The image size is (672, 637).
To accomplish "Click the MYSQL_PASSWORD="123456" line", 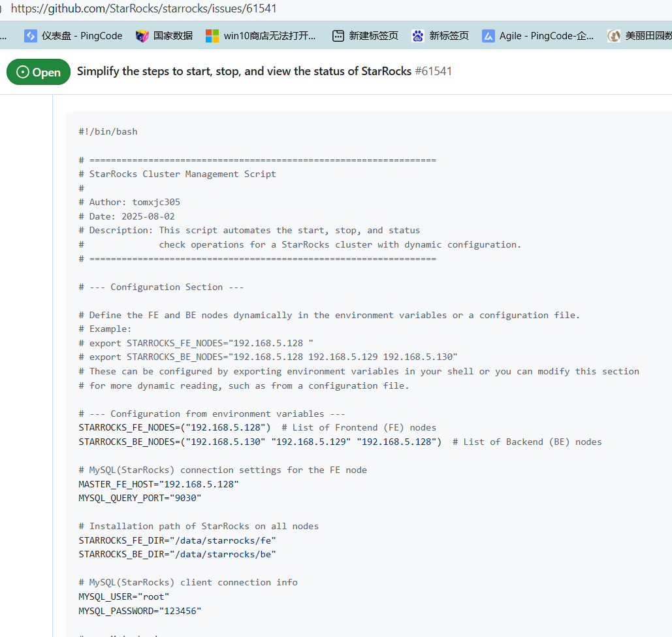I will tap(140, 610).
